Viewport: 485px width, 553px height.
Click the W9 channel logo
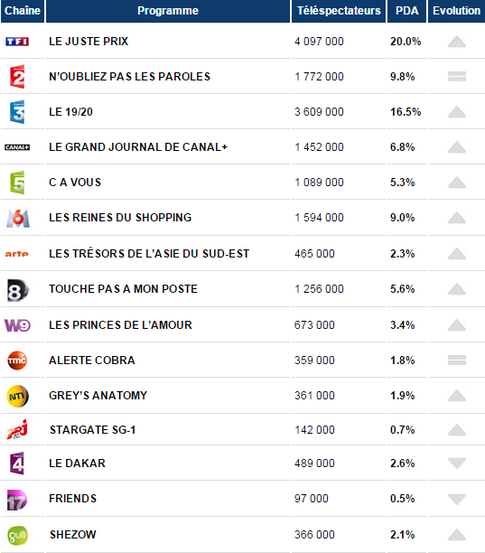point(17,325)
